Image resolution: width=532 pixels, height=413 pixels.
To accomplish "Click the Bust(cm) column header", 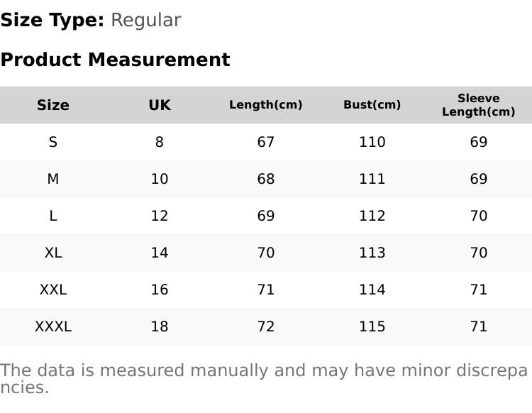I will [x=372, y=105].
